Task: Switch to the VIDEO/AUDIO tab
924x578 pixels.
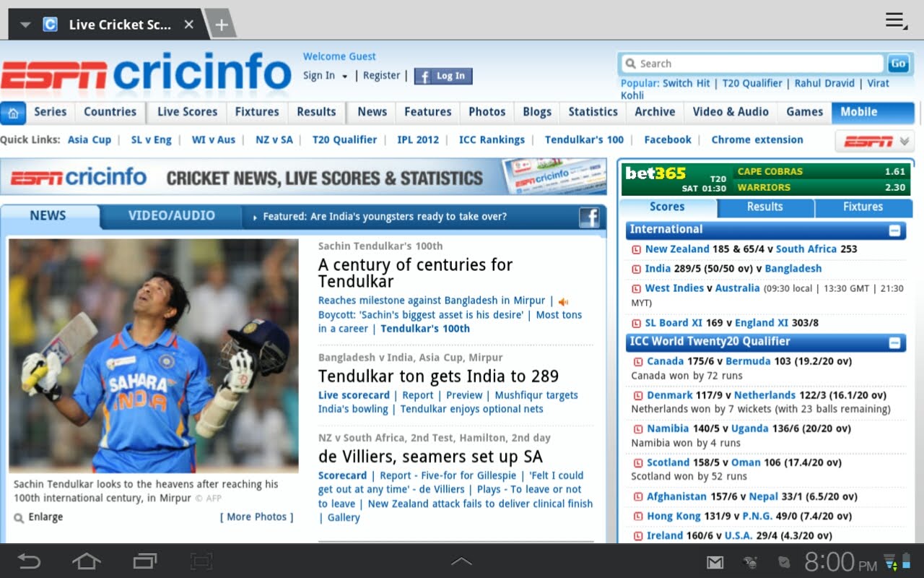Action: tap(171, 215)
